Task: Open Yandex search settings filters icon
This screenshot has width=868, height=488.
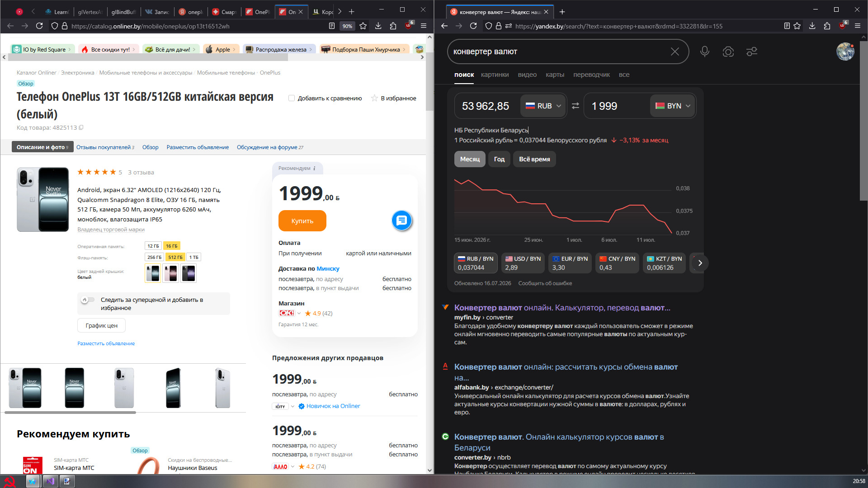Action: (751, 52)
